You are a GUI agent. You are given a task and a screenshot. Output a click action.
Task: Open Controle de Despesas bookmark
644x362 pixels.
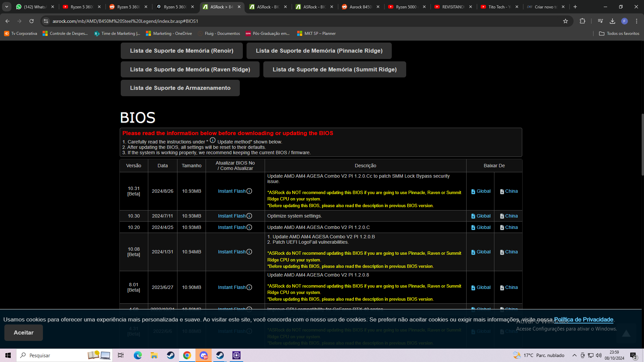65,34
